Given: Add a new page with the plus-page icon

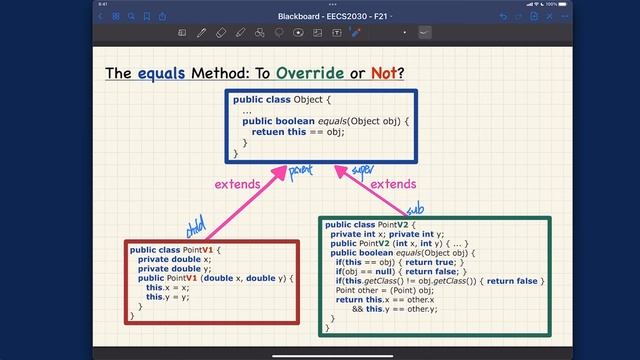Looking at the screenshot, I should click(x=534, y=16).
